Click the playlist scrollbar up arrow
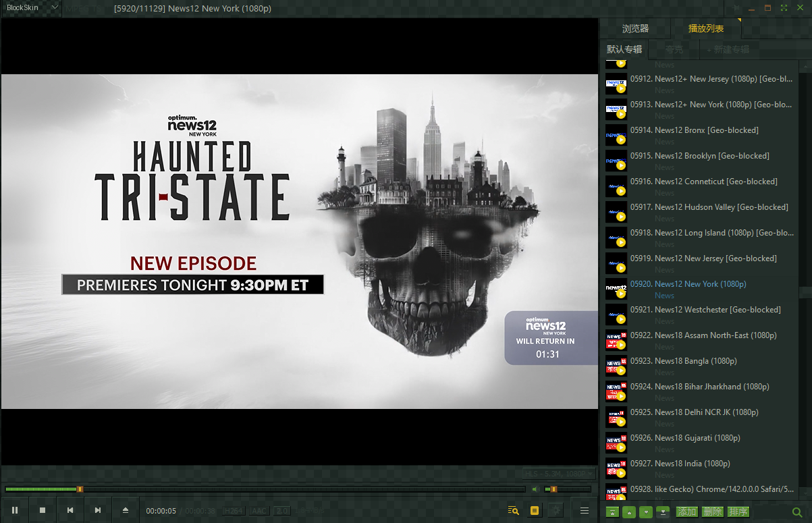812x523 pixels. tap(806, 65)
